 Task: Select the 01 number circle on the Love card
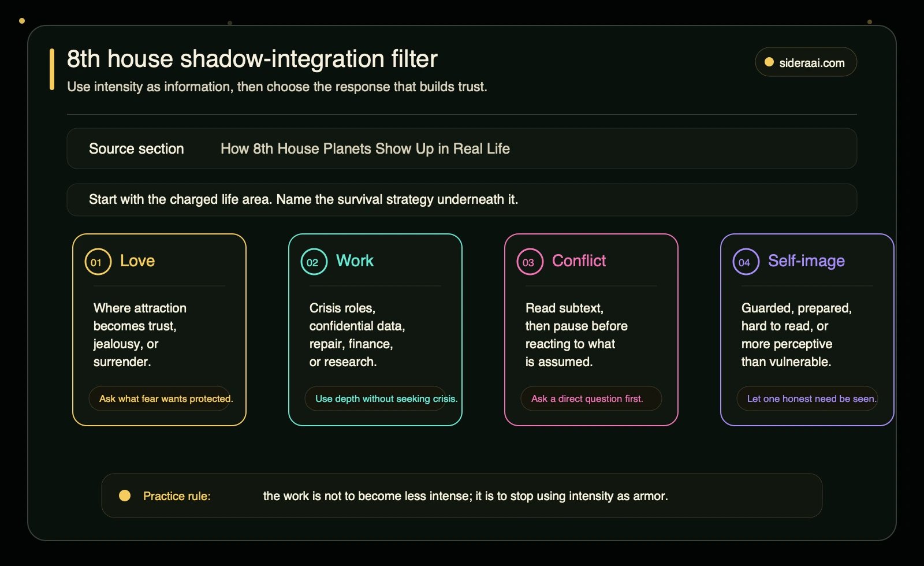(x=98, y=262)
